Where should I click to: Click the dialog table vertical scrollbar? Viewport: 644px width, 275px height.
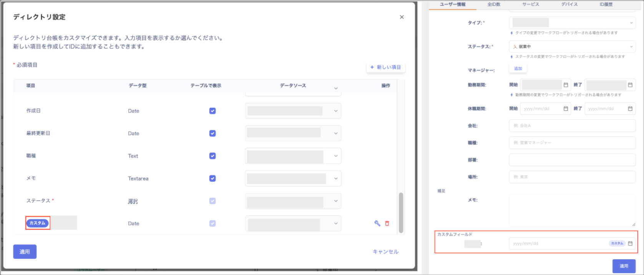click(401, 212)
